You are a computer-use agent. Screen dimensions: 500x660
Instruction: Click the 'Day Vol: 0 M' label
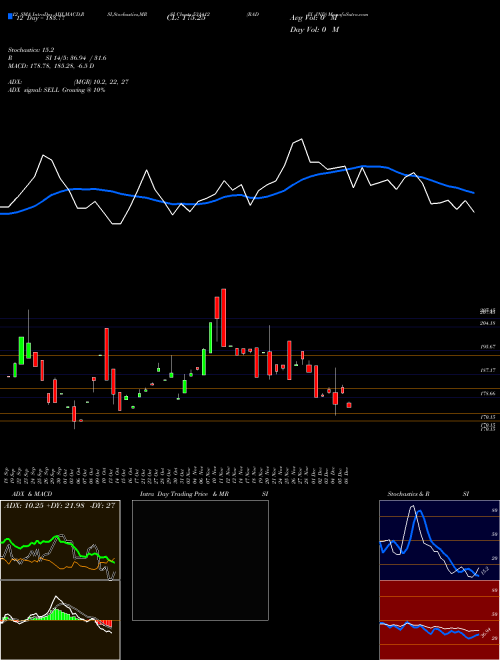[314, 30]
